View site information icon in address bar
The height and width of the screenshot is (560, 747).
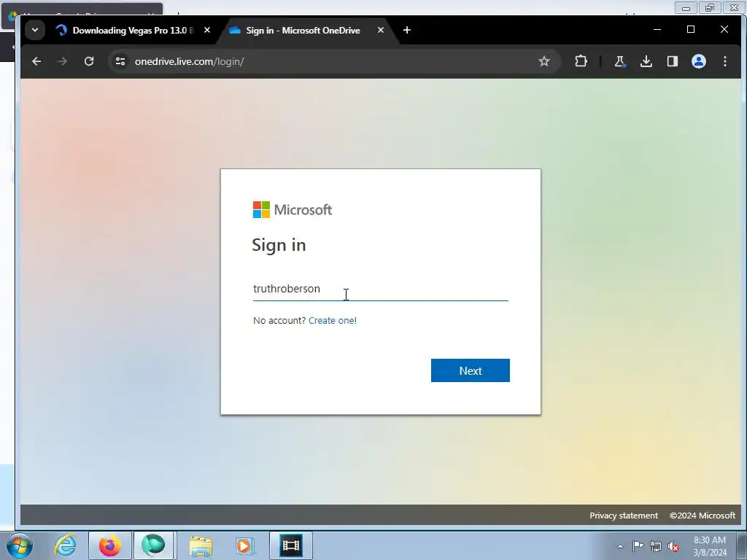pyautogui.click(x=120, y=61)
